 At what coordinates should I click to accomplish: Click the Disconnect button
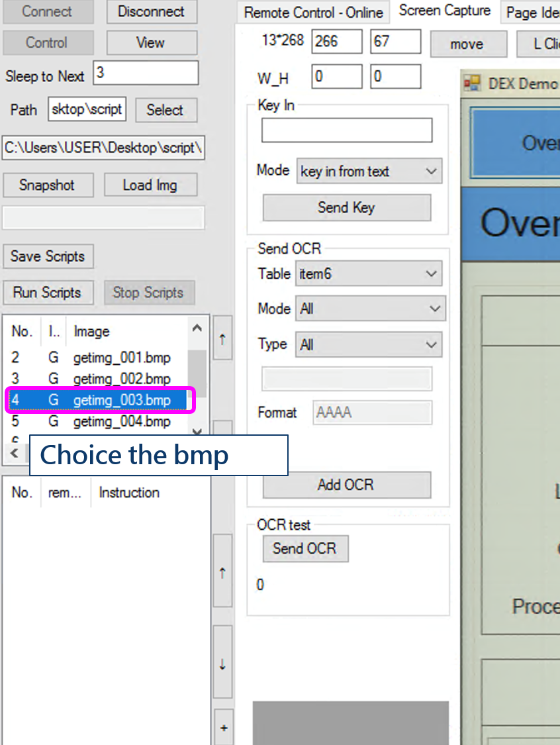coord(151,11)
